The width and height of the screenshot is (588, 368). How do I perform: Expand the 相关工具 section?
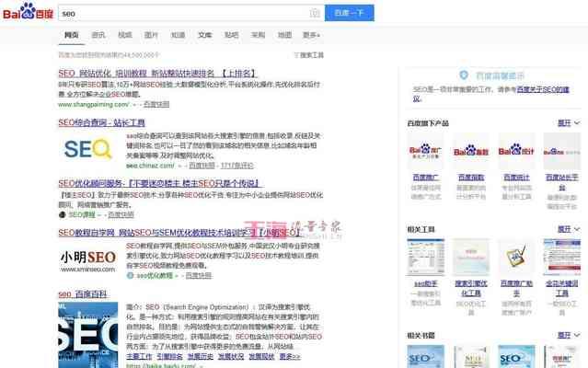click(568, 229)
